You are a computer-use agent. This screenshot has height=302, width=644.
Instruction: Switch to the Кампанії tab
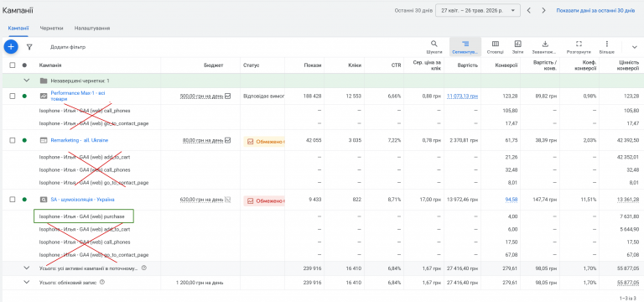click(x=18, y=29)
